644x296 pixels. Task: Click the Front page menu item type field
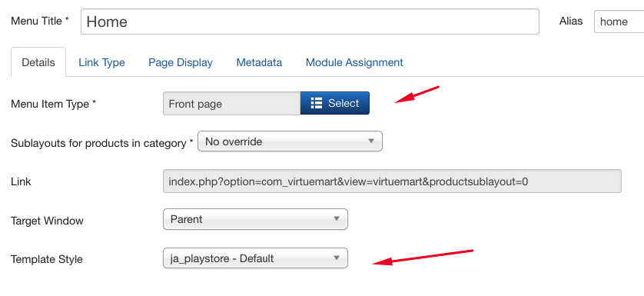[x=231, y=104]
